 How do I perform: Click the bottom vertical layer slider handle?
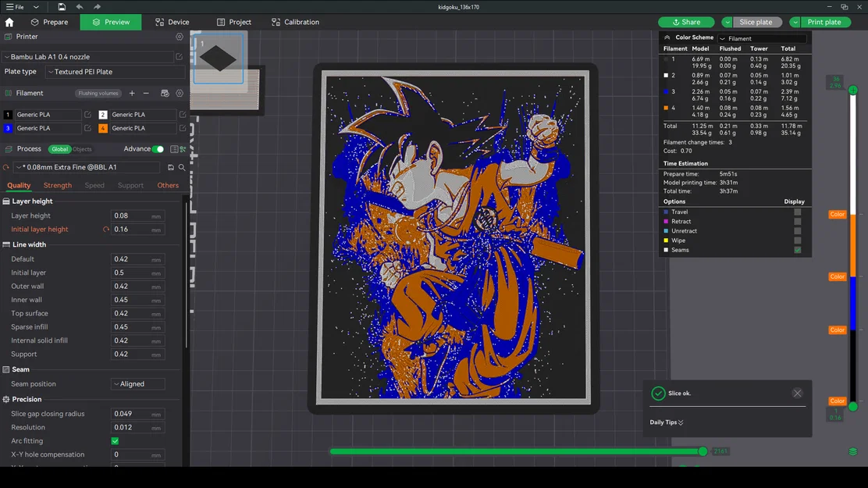pos(853,407)
